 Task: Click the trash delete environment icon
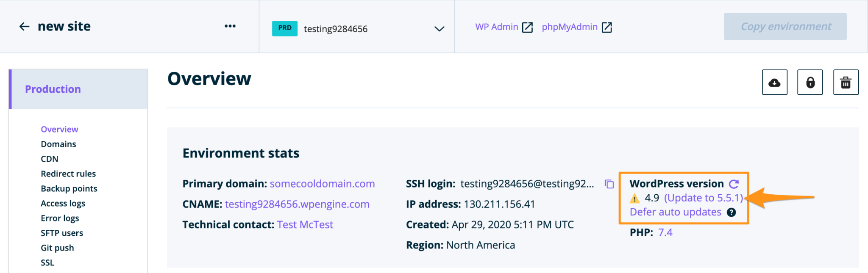pyautogui.click(x=846, y=83)
